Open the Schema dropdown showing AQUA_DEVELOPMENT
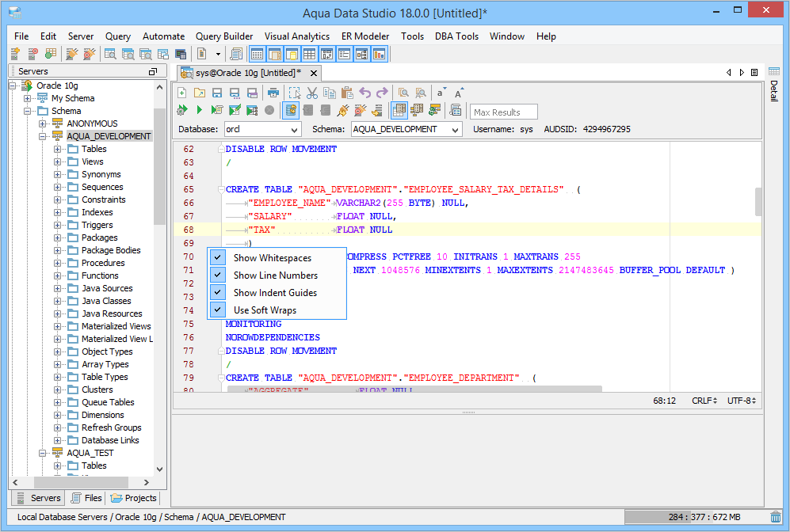This screenshot has width=790, height=532. pyautogui.click(x=406, y=129)
